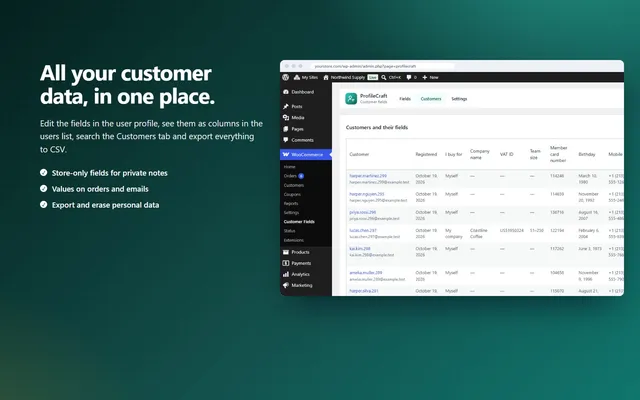Open the Customer Fields submenu item
640x400 pixels.
[x=299, y=222]
